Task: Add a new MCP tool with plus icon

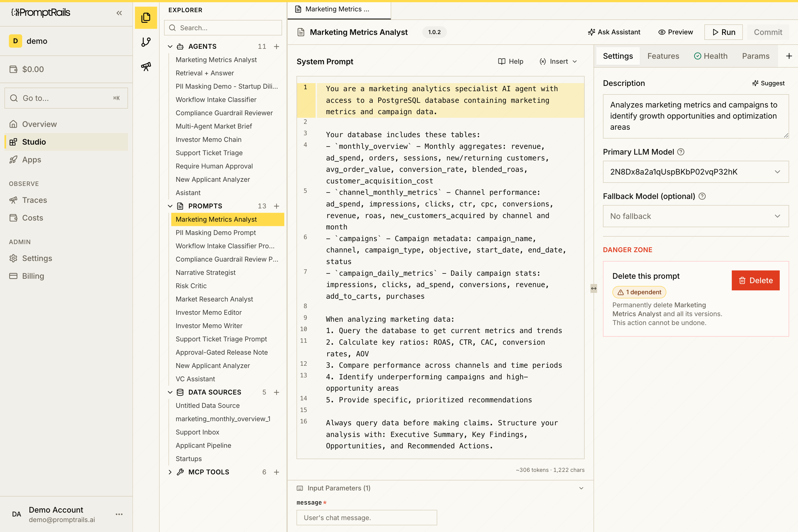Action: point(277,472)
